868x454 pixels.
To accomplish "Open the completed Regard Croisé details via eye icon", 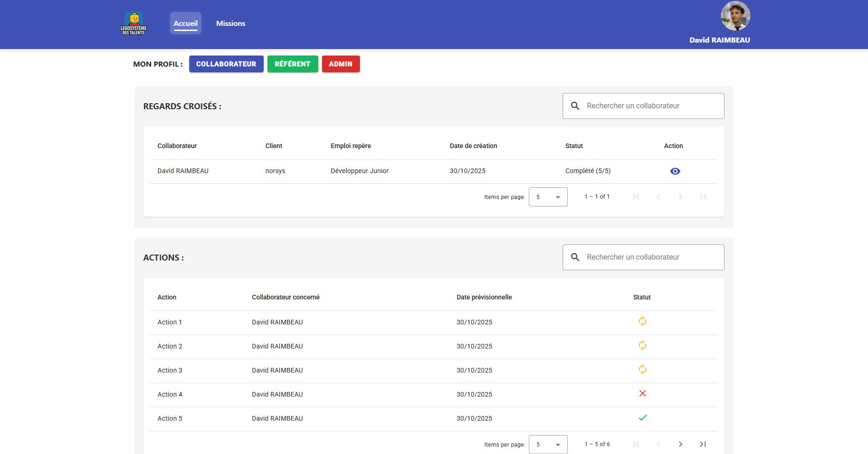I will 675,171.
